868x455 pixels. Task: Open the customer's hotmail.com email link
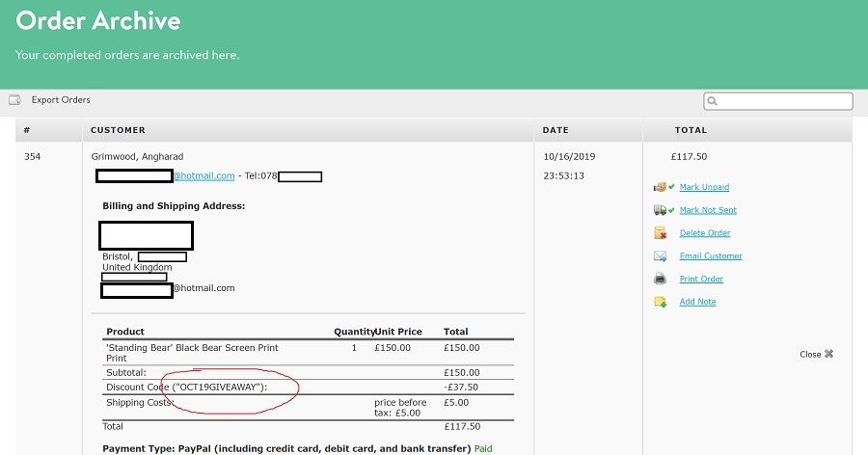pos(204,176)
